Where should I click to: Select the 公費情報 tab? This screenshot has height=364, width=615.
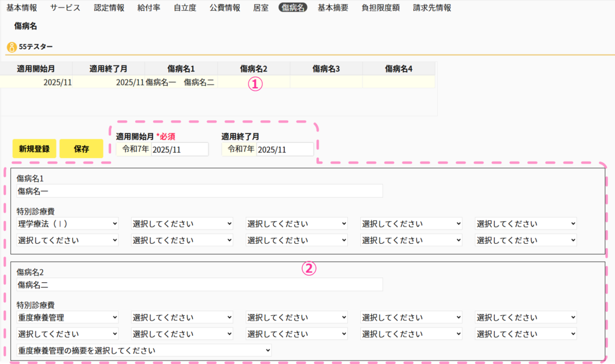[x=225, y=8]
